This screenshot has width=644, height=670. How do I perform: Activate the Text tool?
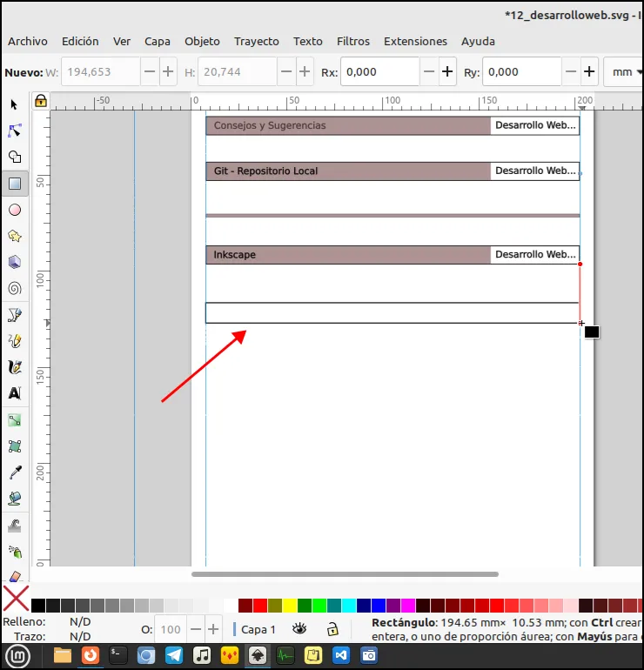pyautogui.click(x=15, y=393)
